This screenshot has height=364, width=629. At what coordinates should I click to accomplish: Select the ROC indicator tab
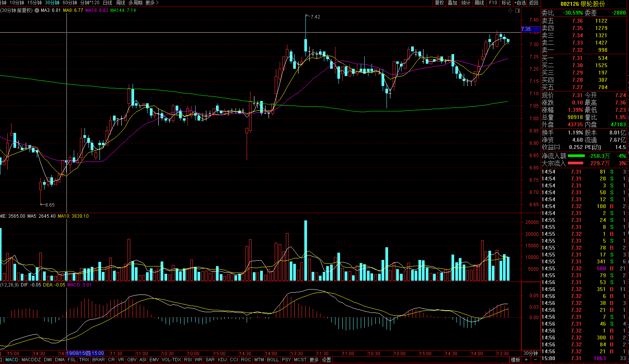point(246,360)
